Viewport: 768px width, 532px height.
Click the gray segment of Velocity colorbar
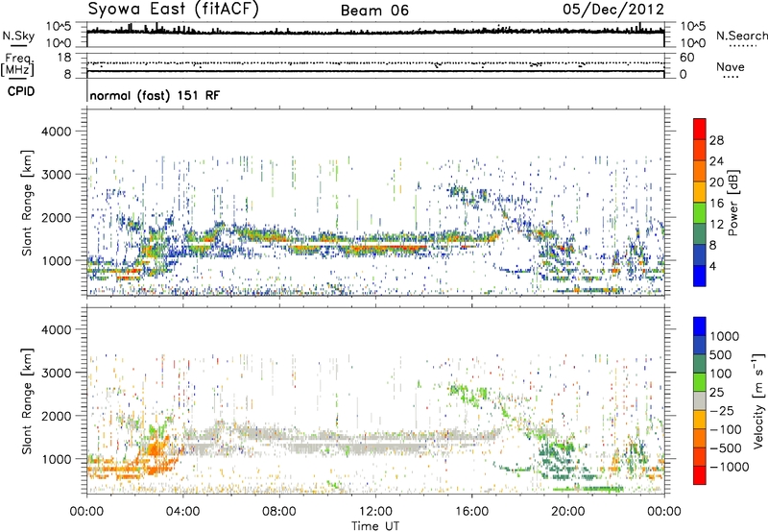pyautogui.click(x=700, y=400)
